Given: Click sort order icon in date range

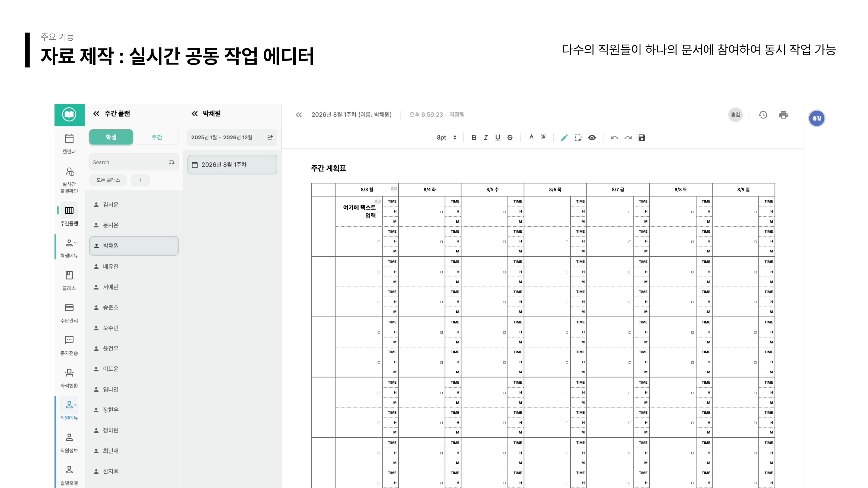Looking at the screenshot, I should coord(270,137).
